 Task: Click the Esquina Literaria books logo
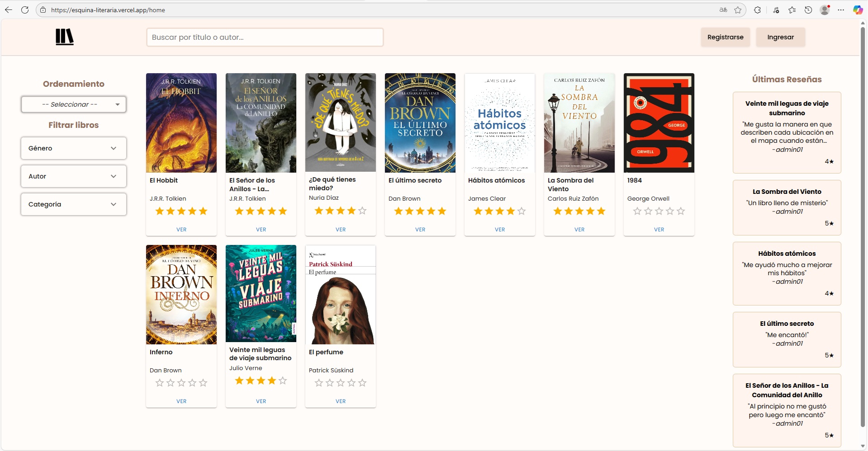65,37
